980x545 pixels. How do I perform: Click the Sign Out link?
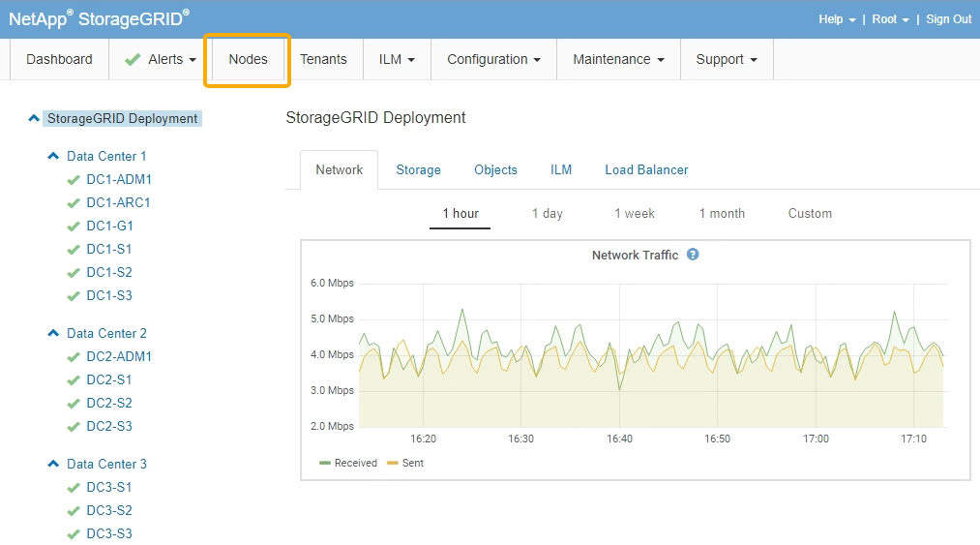pos(948,19)
